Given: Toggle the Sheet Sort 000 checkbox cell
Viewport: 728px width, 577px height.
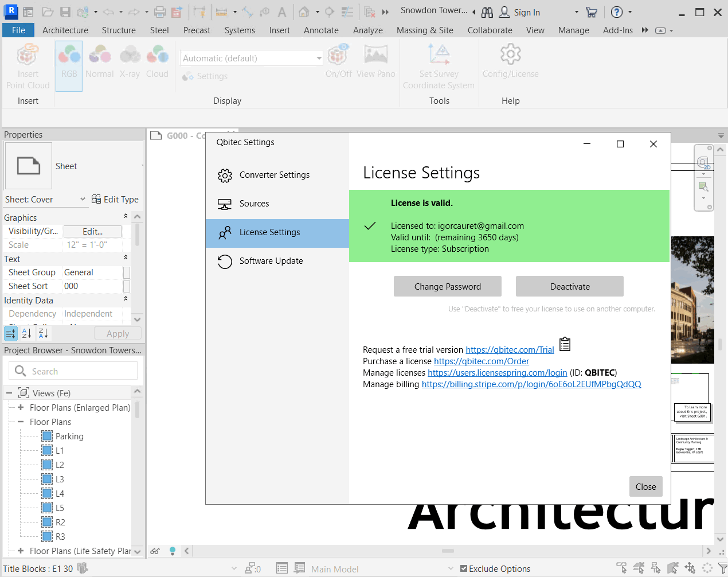Looking at the screenshot, I should (127, 286).
